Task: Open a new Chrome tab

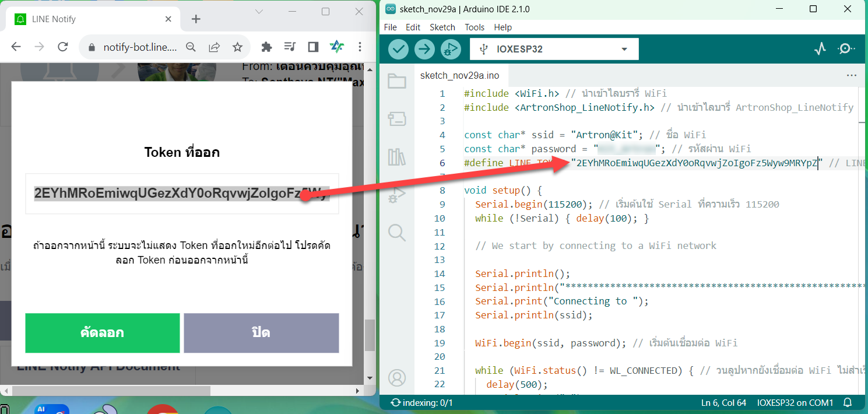Action: [196, 19]
